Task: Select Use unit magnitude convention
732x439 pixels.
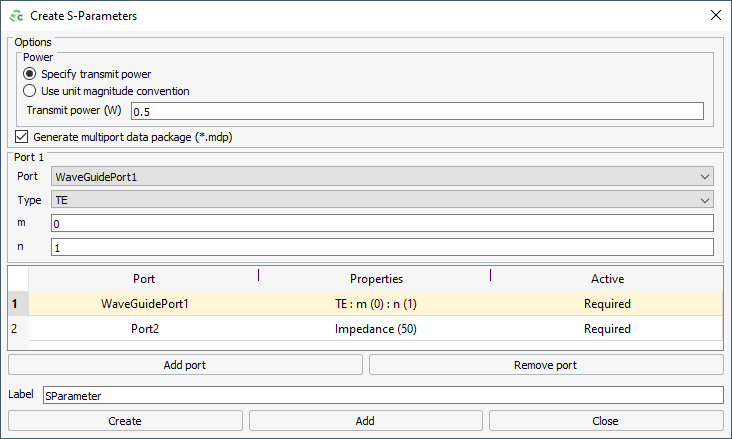Action: point(29,91)
